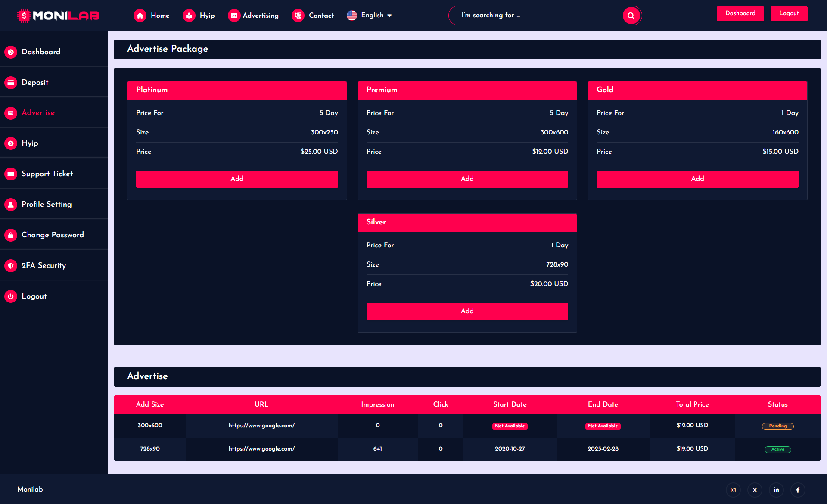Click the search magnifier icon

tap(631, 15)
